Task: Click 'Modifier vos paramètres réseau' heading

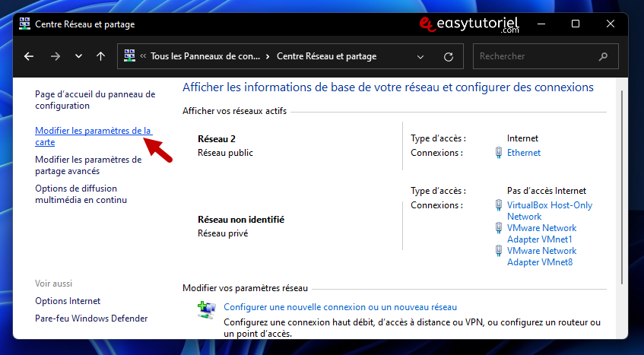Action: click(245, 289)
